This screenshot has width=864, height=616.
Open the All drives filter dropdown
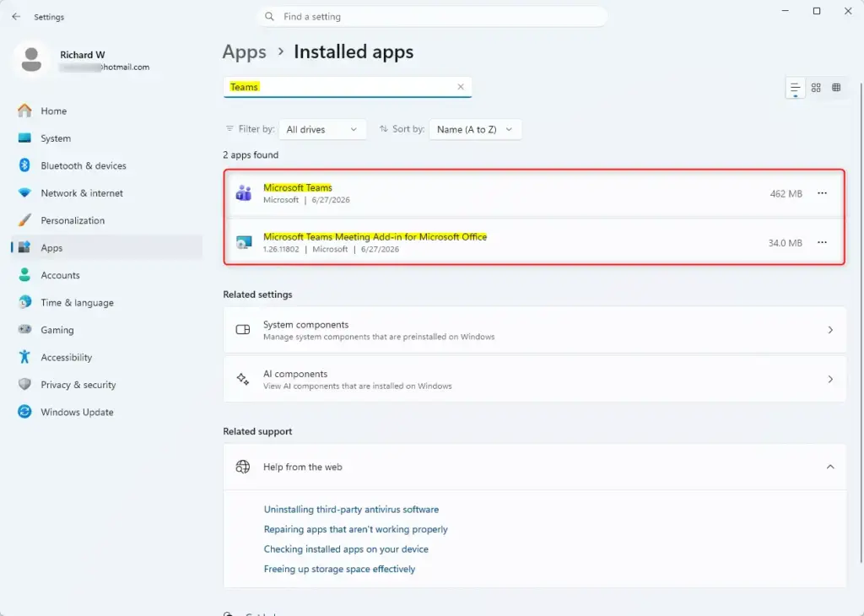(322, 129)
